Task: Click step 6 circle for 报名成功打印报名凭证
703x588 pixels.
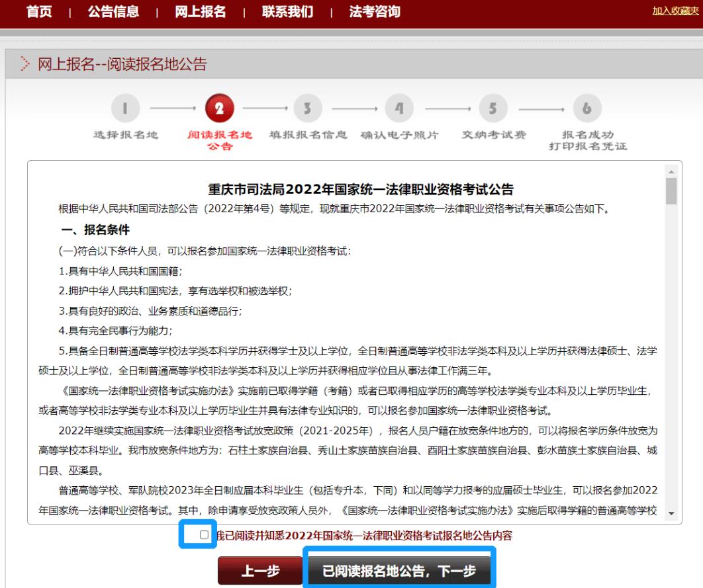Action: (586, 107)
